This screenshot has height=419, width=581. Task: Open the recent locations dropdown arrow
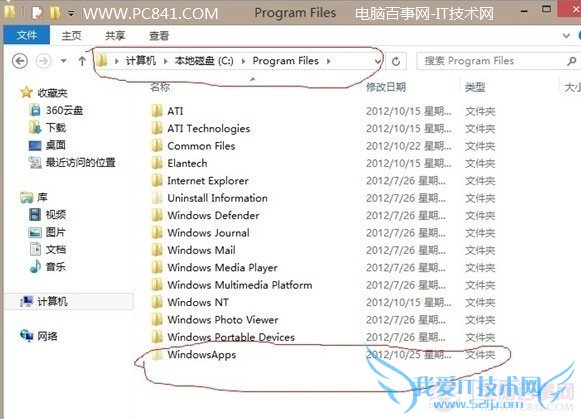[x=64, y=61]
